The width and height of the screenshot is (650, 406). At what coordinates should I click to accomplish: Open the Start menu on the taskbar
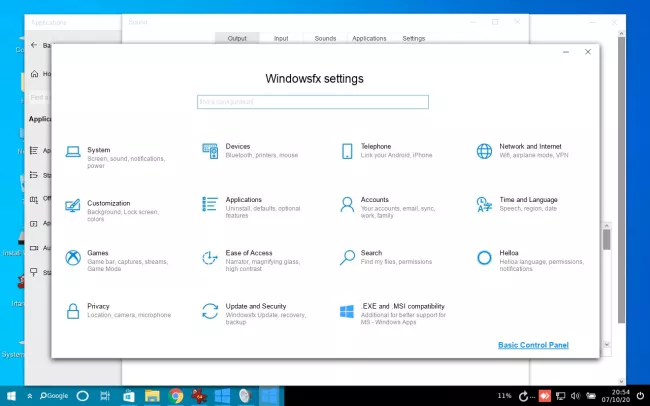point(11,396)
